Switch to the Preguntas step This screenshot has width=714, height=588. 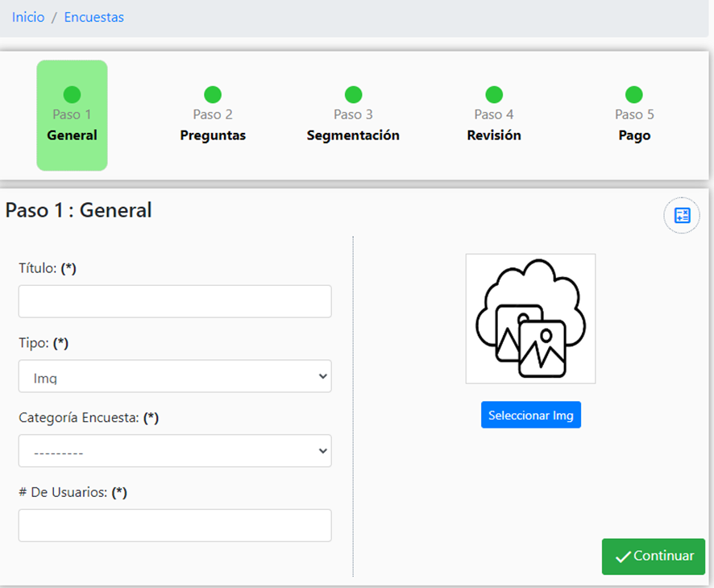pos(213,135)
